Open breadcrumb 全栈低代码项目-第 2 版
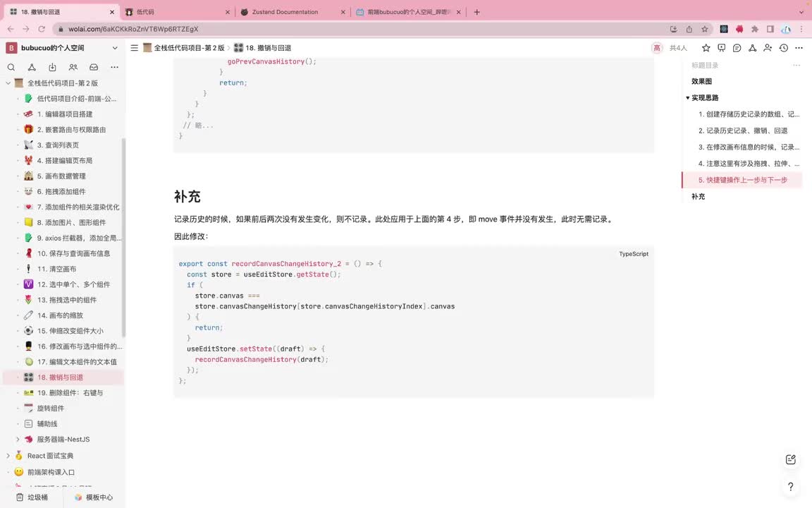 pos(184,48)
